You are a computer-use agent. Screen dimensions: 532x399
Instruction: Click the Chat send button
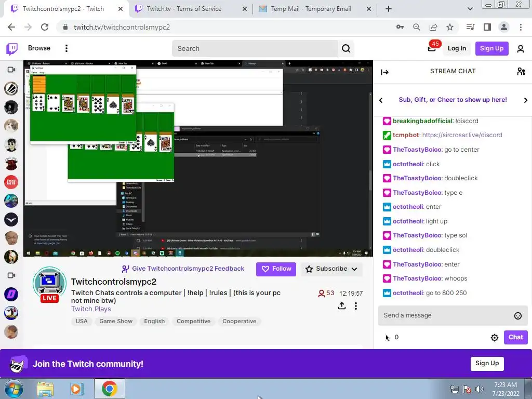pos(515,338)
